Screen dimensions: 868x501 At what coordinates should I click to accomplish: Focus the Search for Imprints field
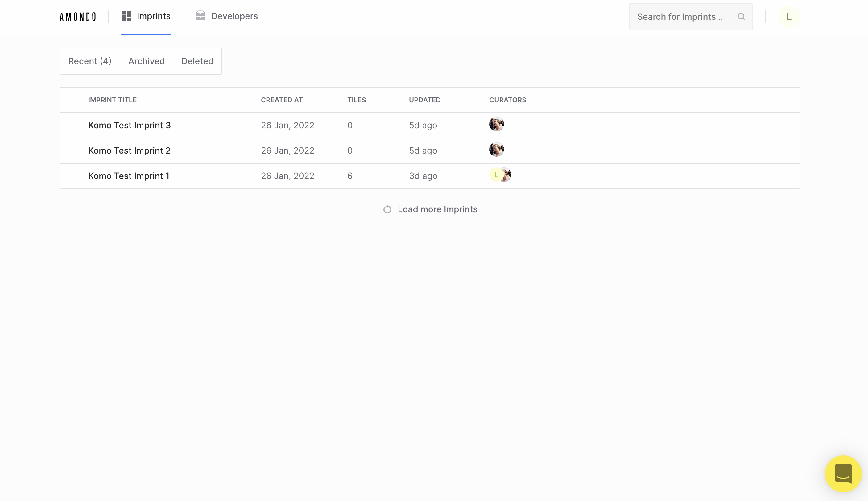coord(681,17)
